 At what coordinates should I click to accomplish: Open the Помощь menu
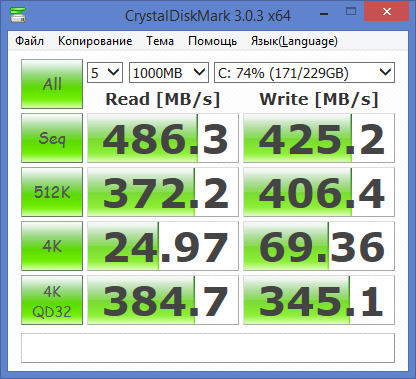click(x=212, y=41)
